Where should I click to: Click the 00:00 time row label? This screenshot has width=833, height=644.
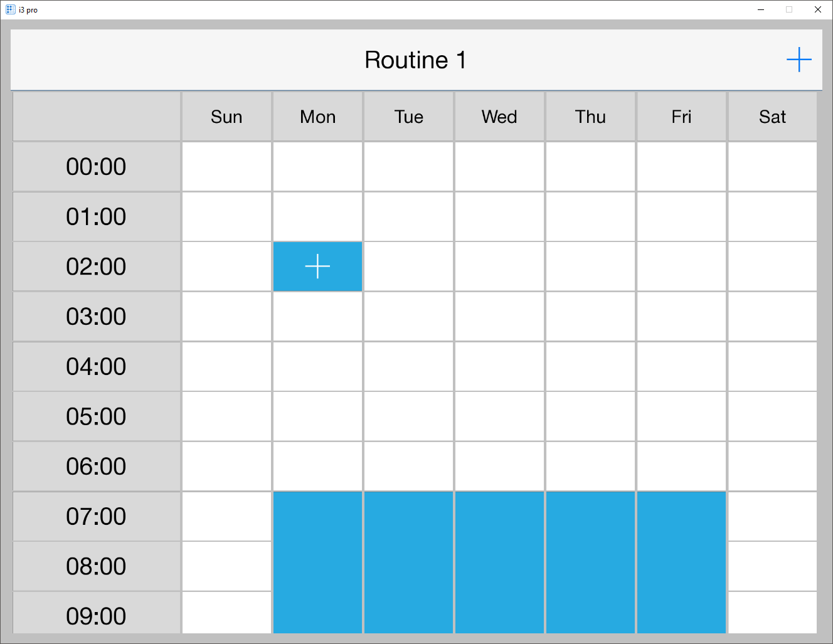coord(96,167)
